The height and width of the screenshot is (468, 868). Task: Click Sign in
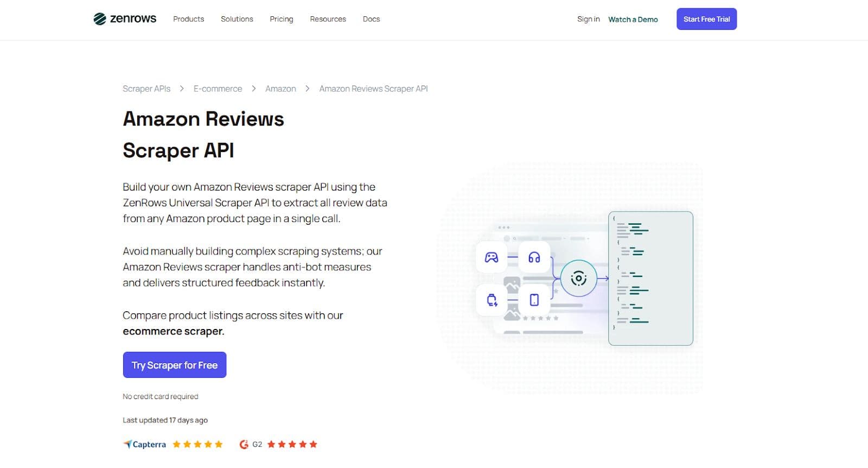tap(589, 19)
